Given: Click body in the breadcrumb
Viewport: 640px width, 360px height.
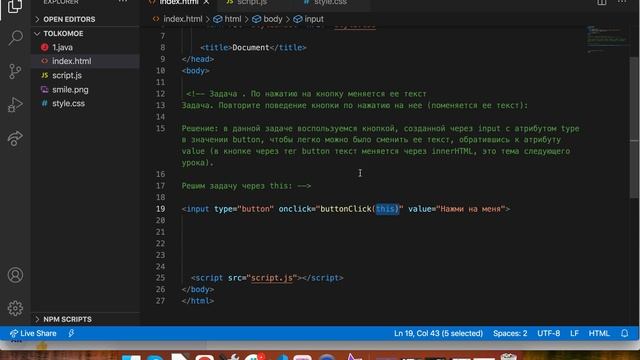Looking at the screenshot, I should tap(272, 19).
